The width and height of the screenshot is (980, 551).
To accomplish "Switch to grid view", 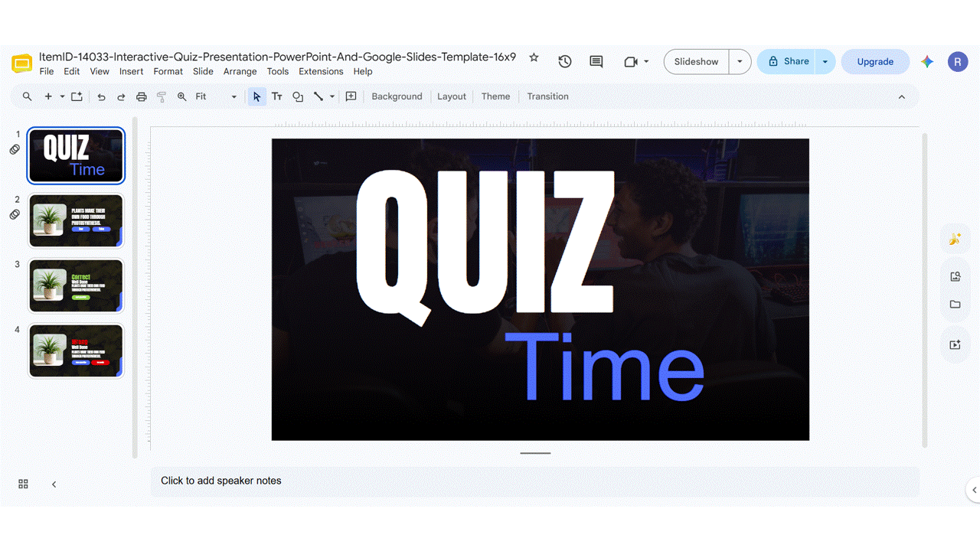I will (x=23, y=484).
